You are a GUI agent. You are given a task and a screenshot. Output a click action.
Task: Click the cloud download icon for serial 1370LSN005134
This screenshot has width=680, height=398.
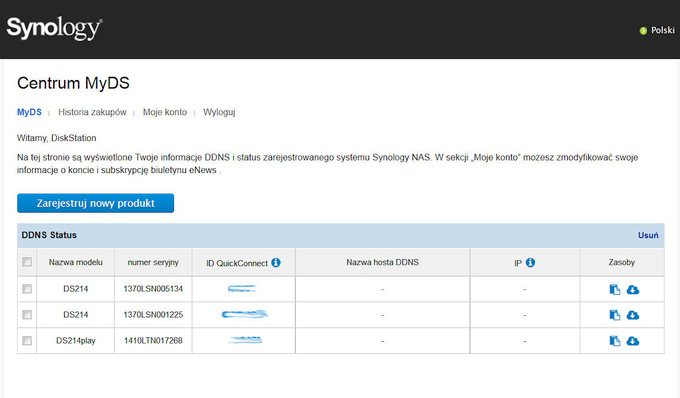click(x=633, y=290)
